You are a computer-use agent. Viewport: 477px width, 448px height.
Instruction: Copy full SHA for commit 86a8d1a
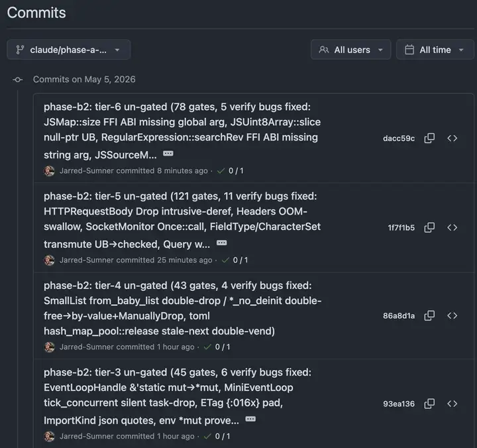(x=429, y=315)
